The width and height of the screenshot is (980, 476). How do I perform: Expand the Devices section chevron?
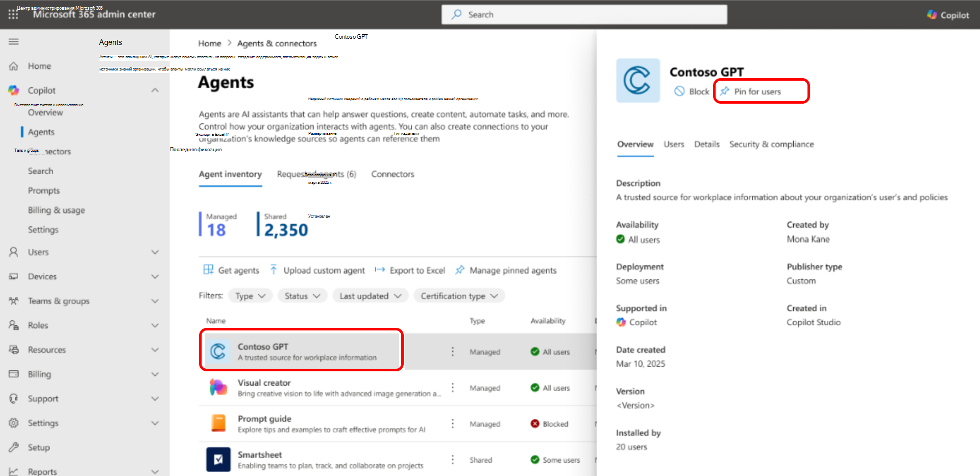click(155, 276)
